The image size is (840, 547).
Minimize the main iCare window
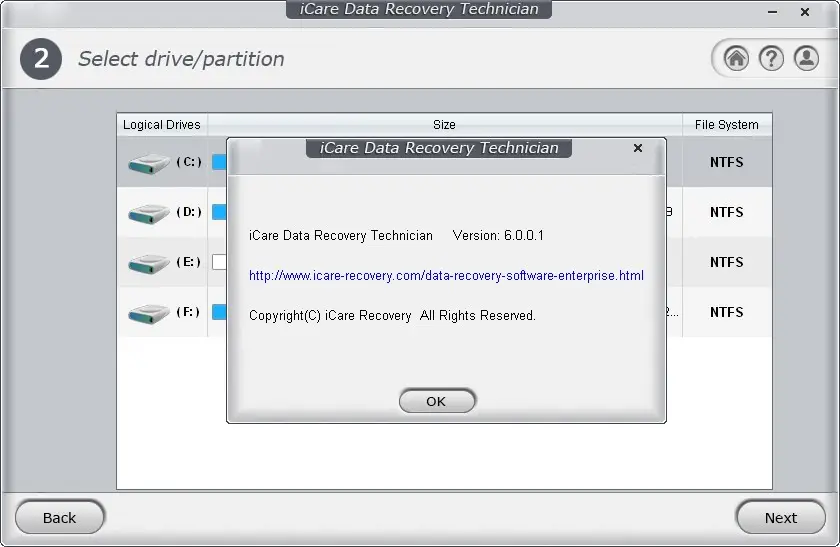[x=772, y=12]
